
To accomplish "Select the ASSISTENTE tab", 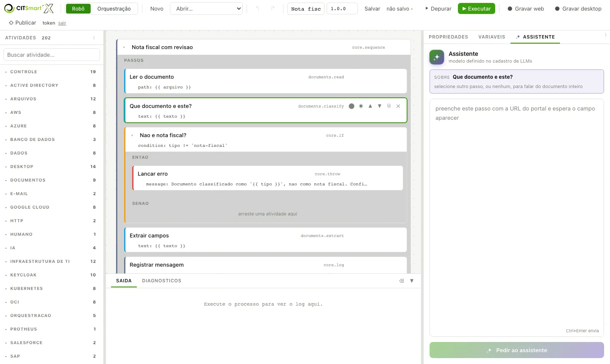I will [535, 37].
